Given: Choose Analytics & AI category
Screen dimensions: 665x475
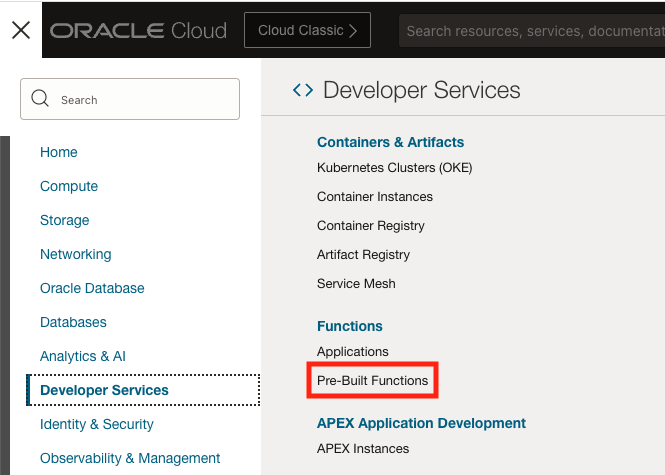Looking at the screenshot, I should [x=83, y=356].
